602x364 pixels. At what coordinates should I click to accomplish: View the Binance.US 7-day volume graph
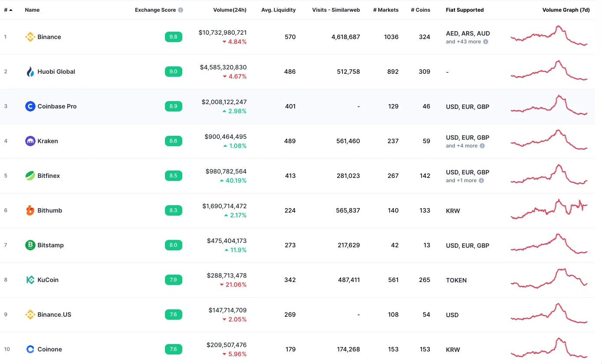point(549,313)
